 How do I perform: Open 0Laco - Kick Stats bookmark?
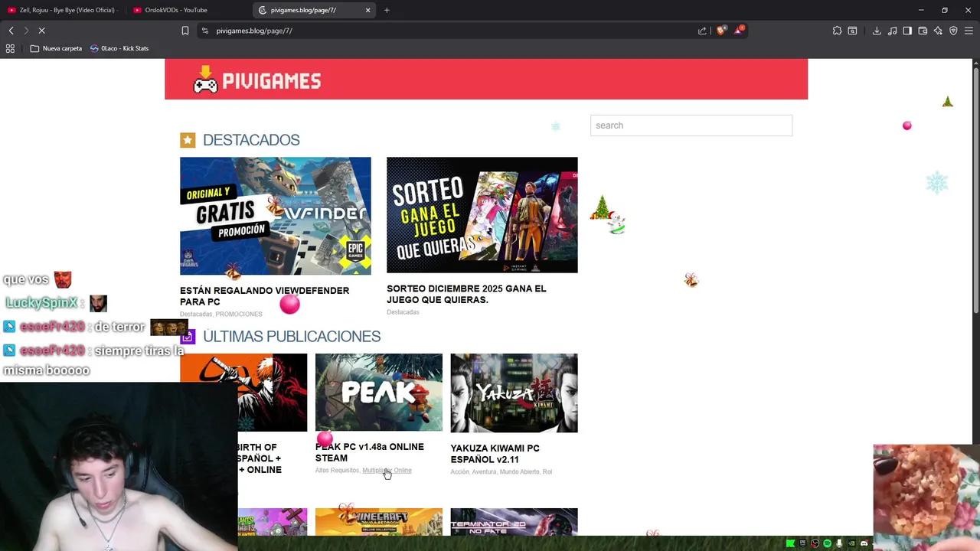pyautogui.click(x=119, y=48)
